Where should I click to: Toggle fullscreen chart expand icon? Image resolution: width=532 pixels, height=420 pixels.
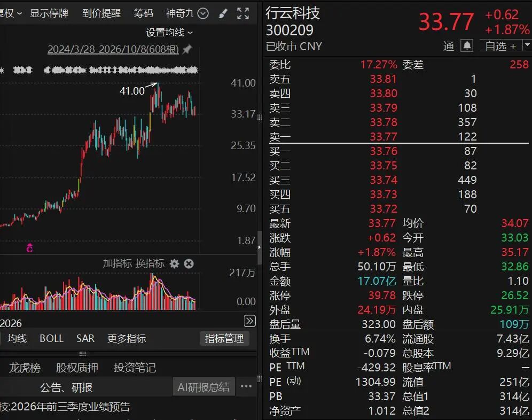point(243,13)
